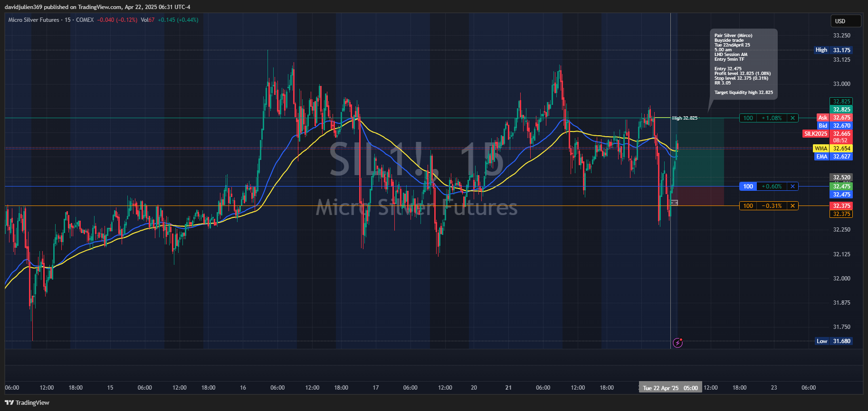
Task: Click the -0.31% stop order label
Action: point(772,206)
